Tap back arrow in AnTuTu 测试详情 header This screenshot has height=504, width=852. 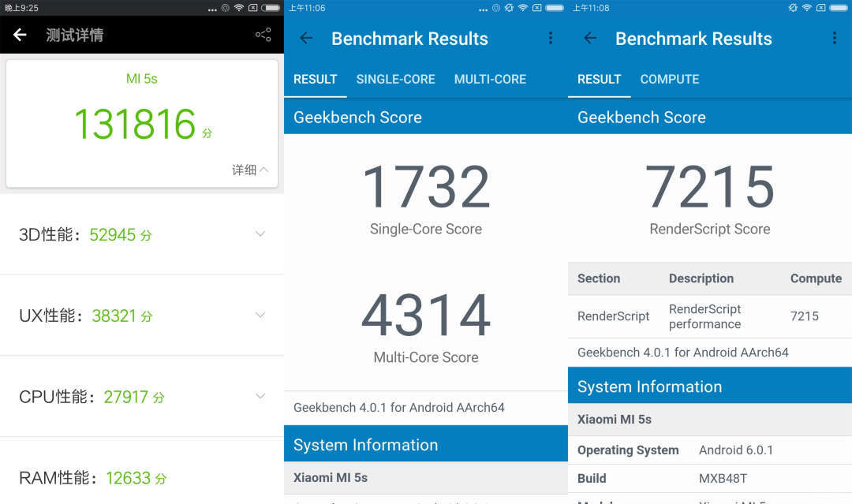(x=20, y=35)
